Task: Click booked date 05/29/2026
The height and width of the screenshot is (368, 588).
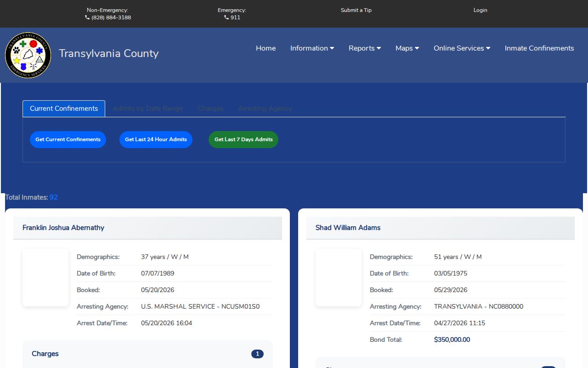Action: pyautogui.click(x=451, y=290)
